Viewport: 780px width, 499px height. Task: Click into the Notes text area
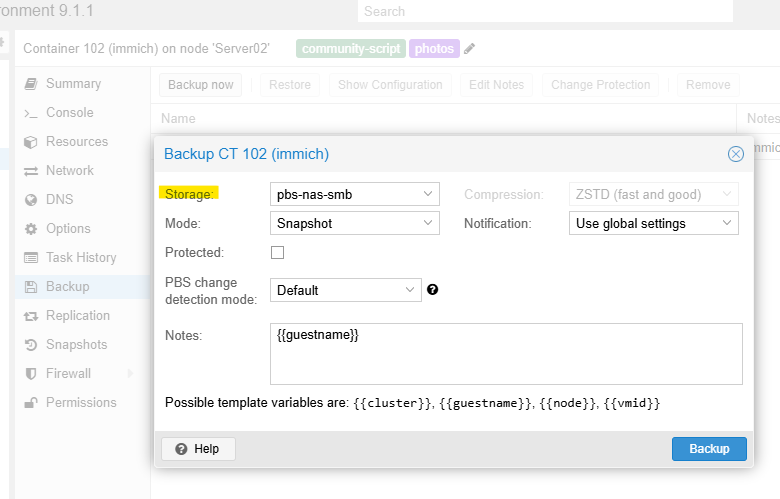click(x=505, y=354)
